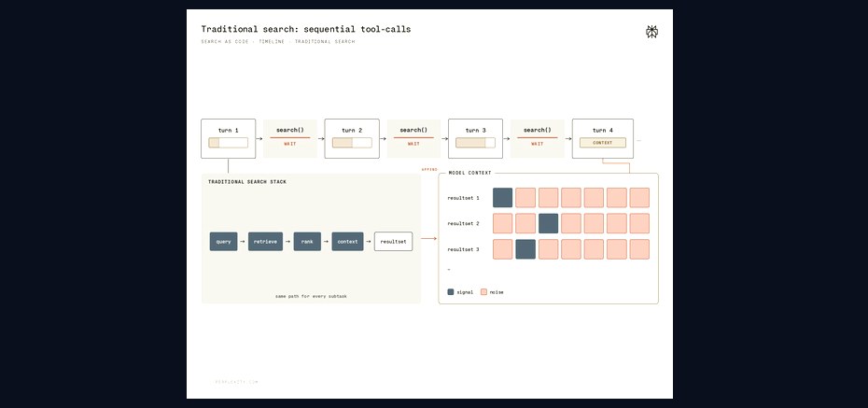Click the perplexity.com footer link
The width and height of the screenshot is (868, 408).
click(x=236, y=382)
